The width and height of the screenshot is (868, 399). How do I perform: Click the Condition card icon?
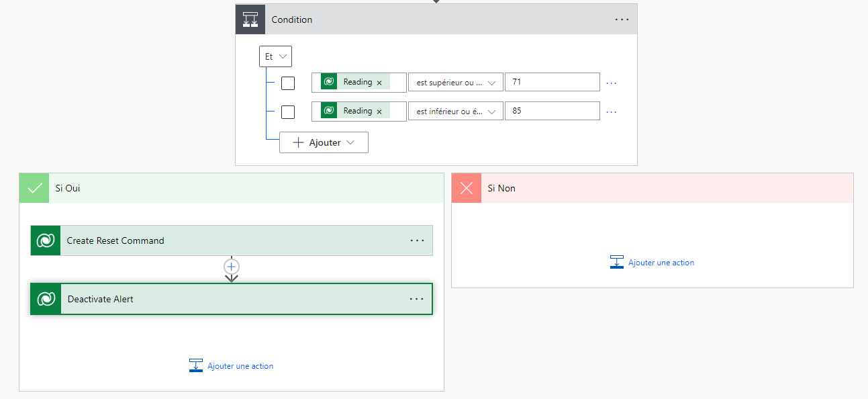[250, 19]
